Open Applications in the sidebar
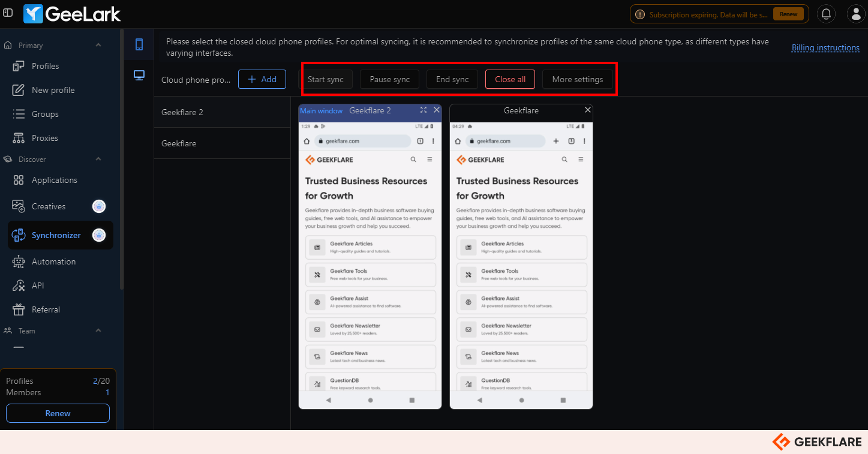Image resolution: width=868 pixels, height=454 pixels. click(x=54, y=180)
